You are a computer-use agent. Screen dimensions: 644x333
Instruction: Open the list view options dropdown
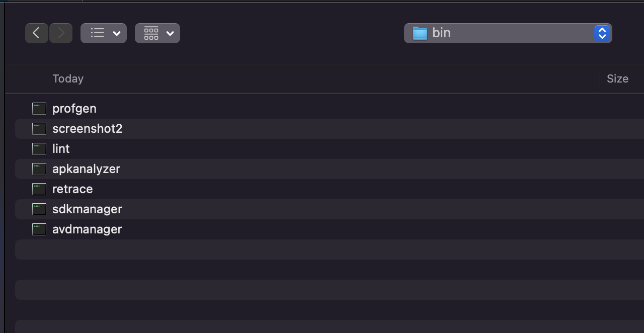click(x=104, y=33)
